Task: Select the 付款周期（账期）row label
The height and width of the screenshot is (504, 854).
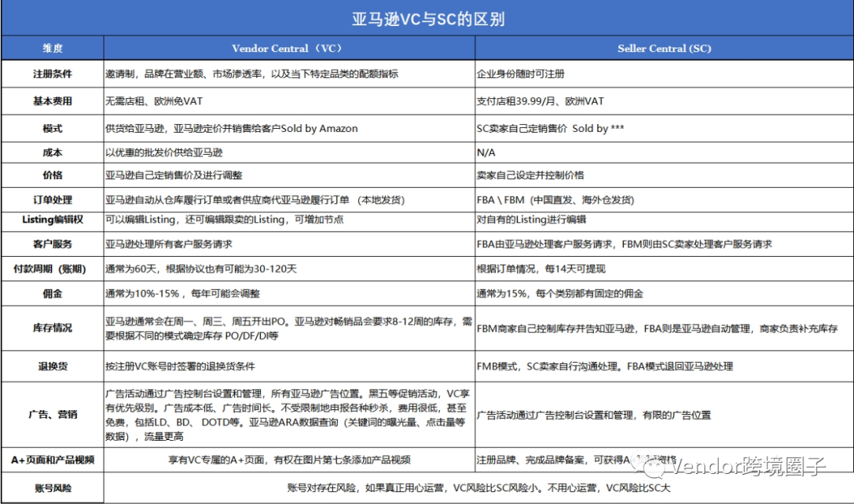Action: pos(52,269)
